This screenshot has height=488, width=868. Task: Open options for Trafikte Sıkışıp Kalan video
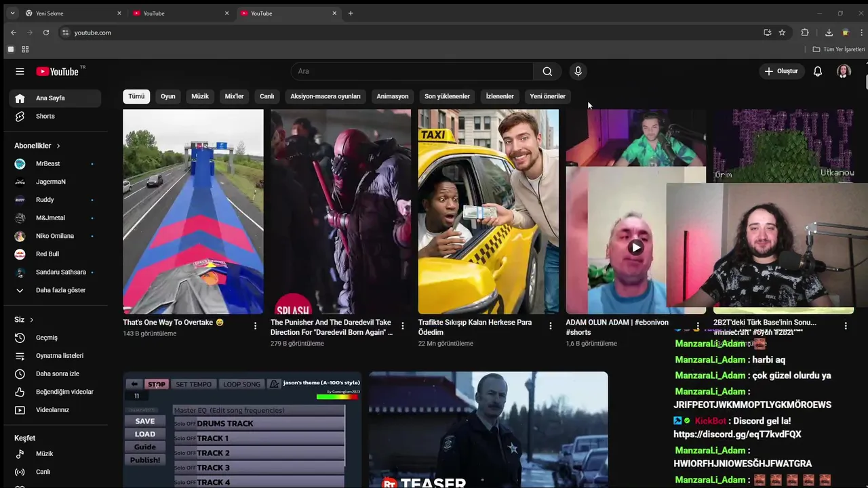click(550, 326)
